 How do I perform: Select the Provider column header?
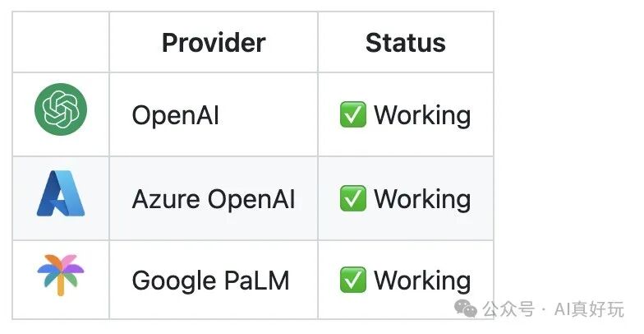pos(214,43)
